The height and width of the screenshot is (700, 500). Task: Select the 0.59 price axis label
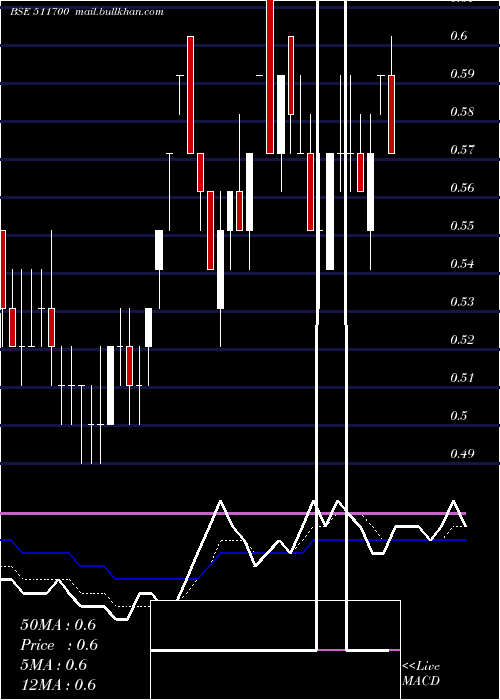coord(462,73)
